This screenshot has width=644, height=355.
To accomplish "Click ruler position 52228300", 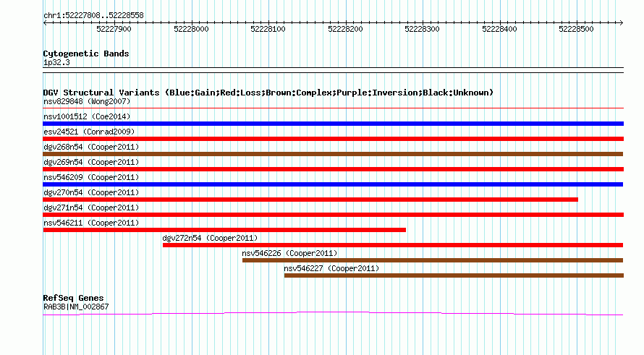I will point(422,29).
